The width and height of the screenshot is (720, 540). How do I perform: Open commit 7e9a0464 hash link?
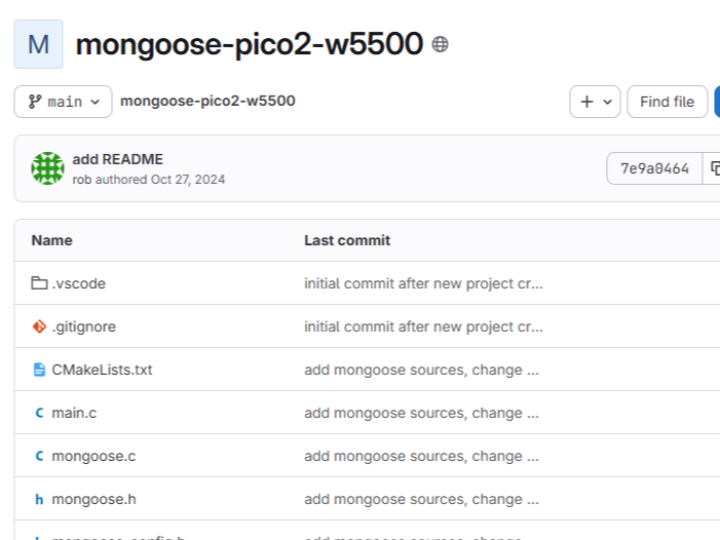tap(654, 169)
